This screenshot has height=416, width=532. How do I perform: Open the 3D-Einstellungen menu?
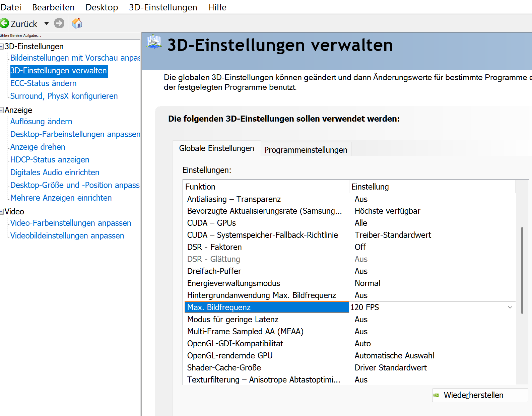[x=163, y=7]
